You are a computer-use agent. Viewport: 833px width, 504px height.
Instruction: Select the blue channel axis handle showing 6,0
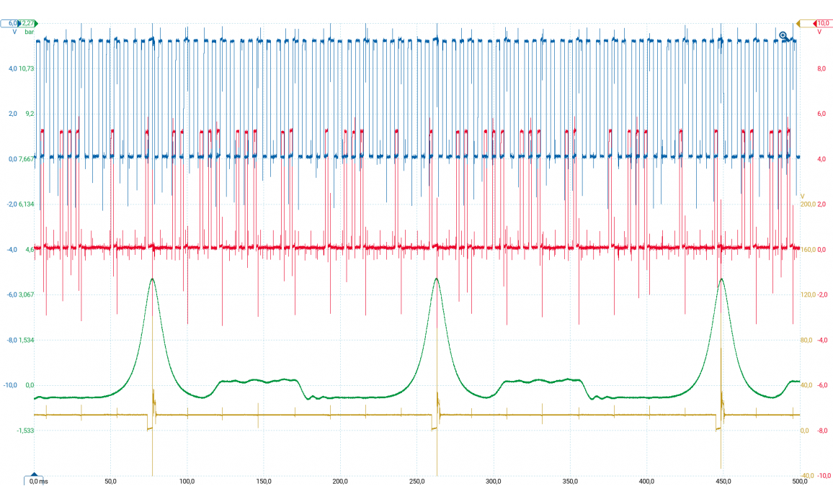point(11,23)
